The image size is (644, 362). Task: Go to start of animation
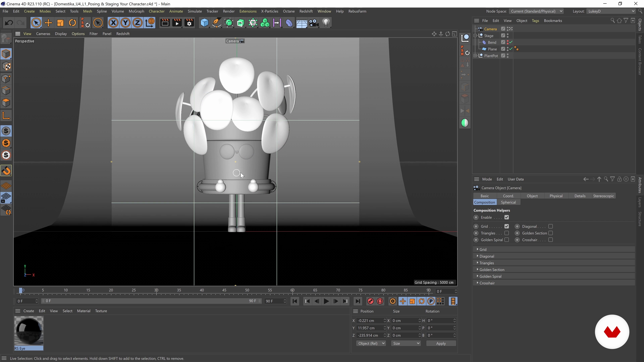point(295,301)
